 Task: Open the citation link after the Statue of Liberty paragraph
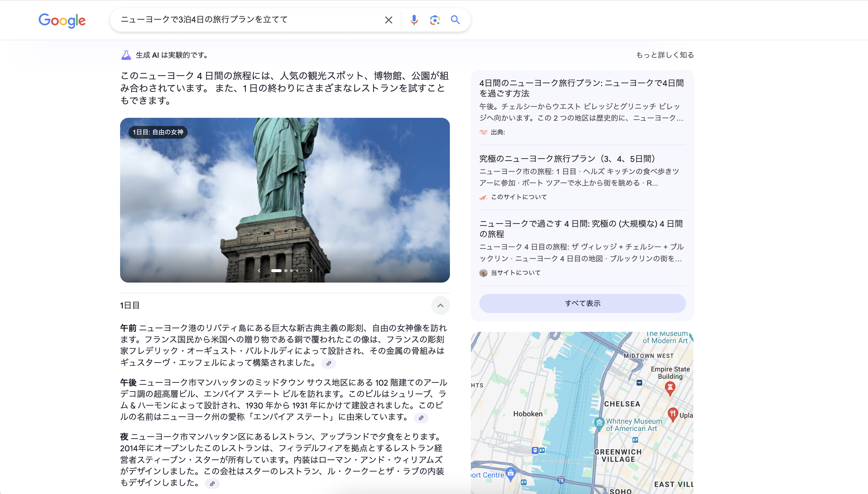point(330,363)
